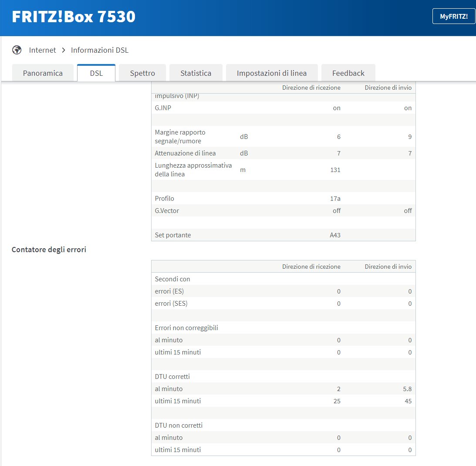The height and width of the screenshot is (466, 476).
Task: Click DTU corretti 15-minute send value 45
Action: [x=408, y=401]
